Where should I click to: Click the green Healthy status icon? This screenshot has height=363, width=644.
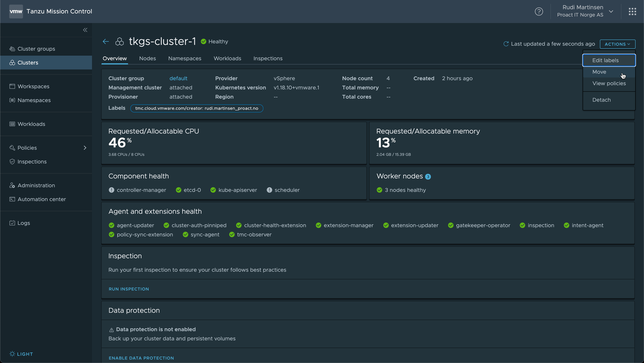tap(204, 41)
